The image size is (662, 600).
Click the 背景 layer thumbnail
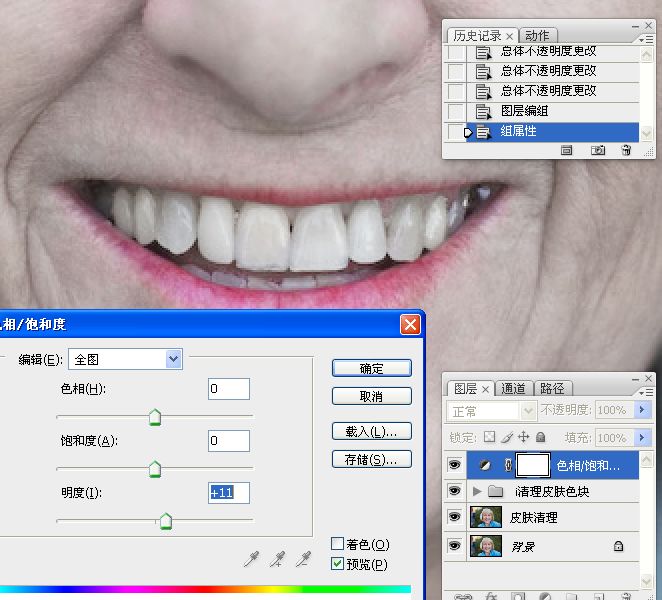486,546
